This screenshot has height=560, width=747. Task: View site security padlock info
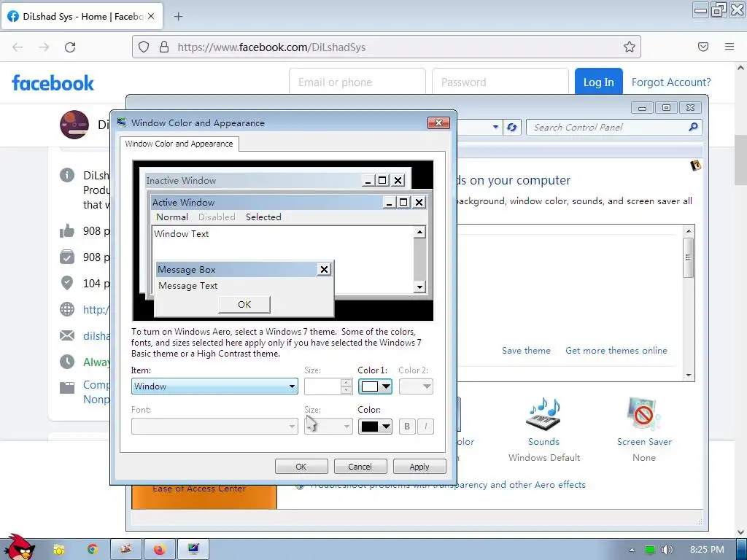click(164, 47)
